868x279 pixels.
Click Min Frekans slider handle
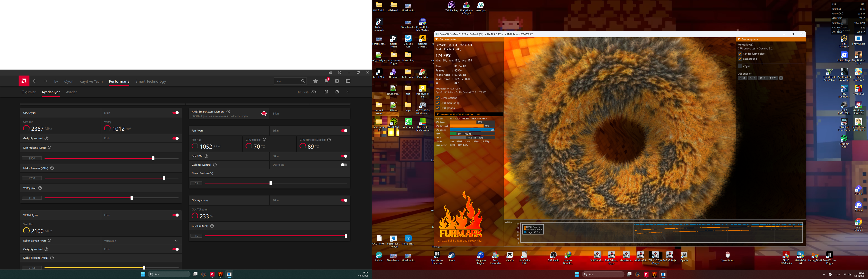pyautogui.click(x=153, y=158)
